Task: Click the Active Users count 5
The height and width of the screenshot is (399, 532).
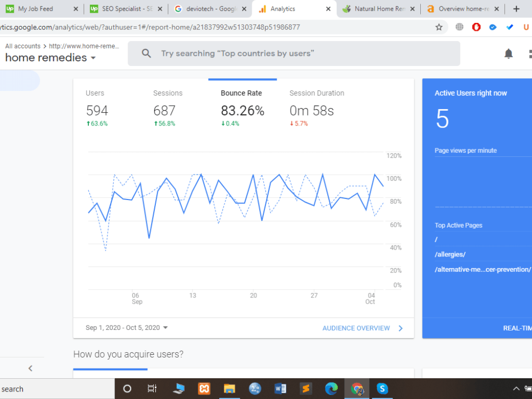Action: [x=443, y=119]
